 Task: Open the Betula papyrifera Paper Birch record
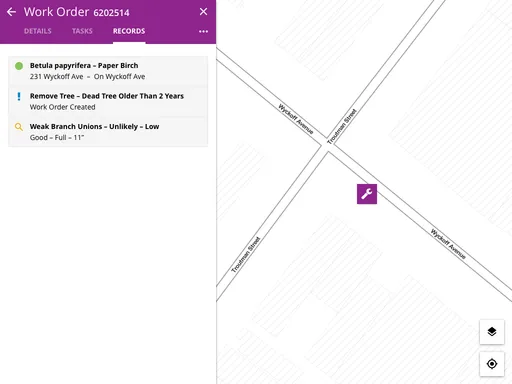(108, 71)
